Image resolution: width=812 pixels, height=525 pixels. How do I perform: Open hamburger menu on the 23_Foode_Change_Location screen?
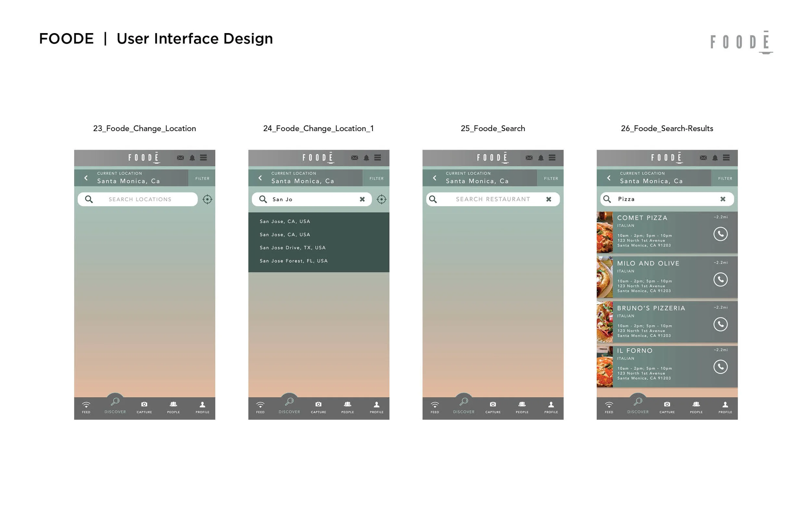(x=203, y=157)
